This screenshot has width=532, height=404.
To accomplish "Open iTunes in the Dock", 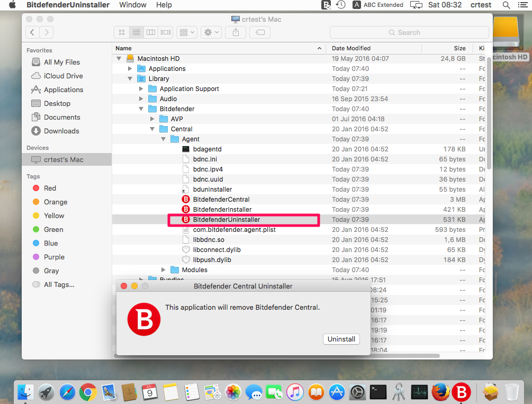I will pyautogui.click(x=295, y=392).
